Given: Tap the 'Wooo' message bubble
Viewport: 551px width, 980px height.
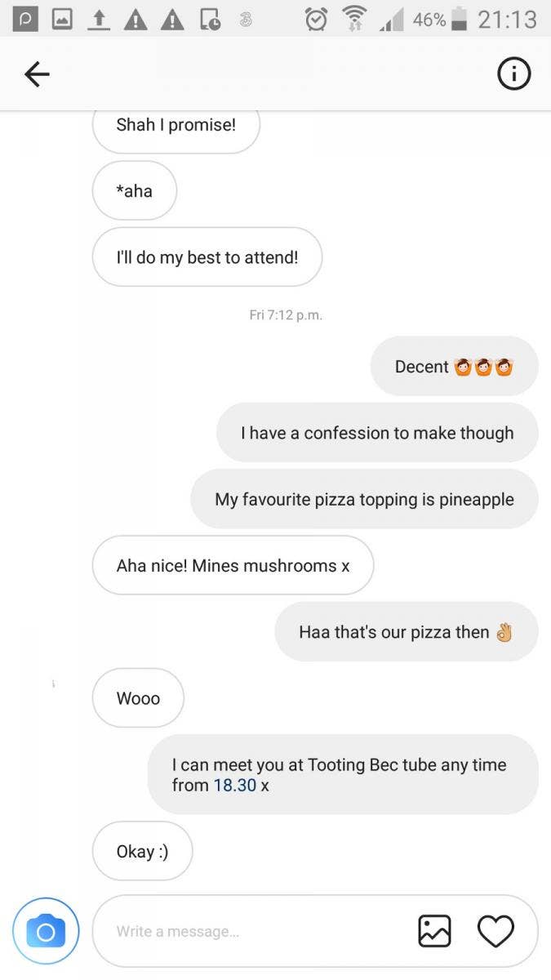Looking at the screenshot, I should click(138, 698).
